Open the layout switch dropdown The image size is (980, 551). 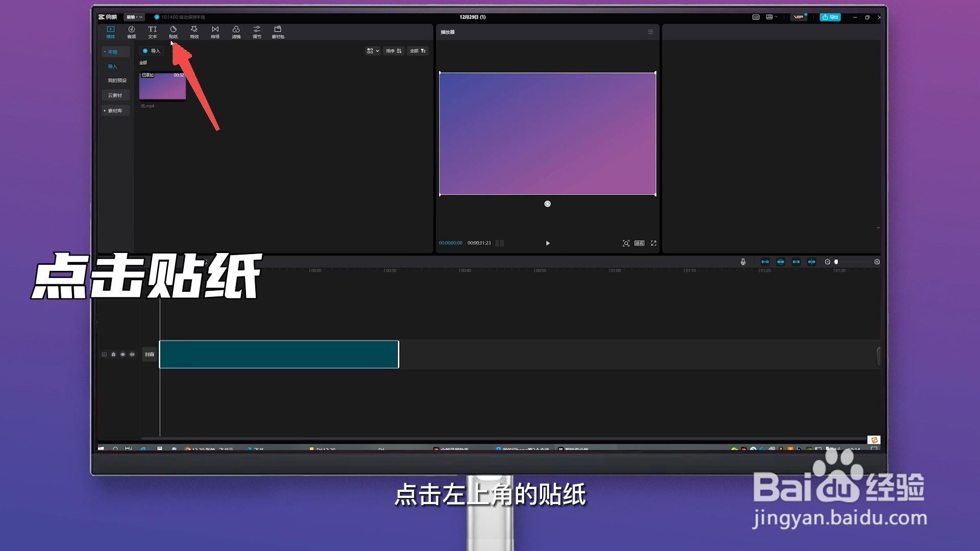[x=771, y=17]
